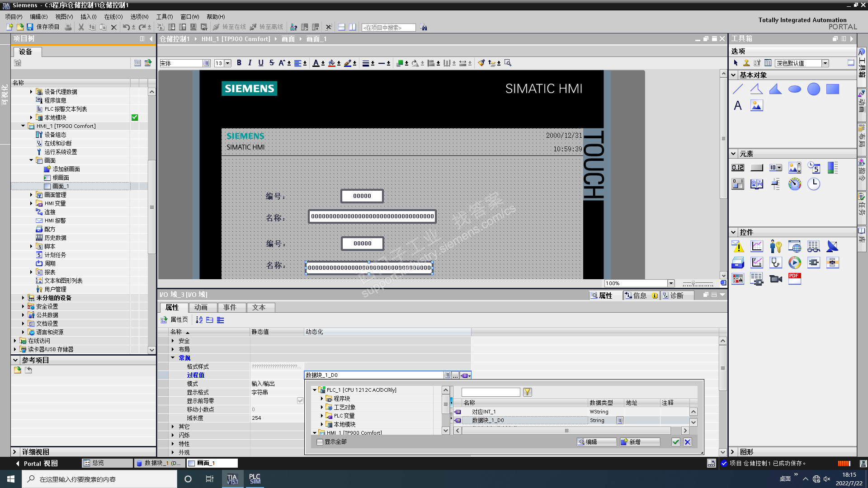Click the green check on 本地模块 row
The height and width of the screenshot is (488, 868).
135,117
